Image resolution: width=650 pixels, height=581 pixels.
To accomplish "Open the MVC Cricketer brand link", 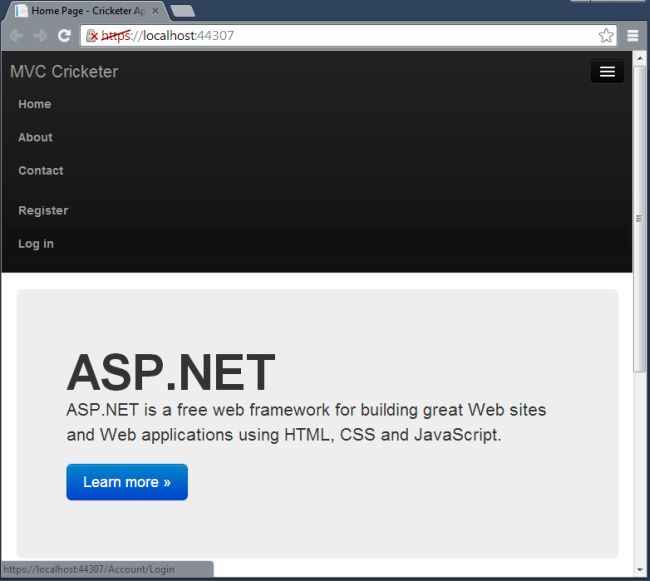I will [64, 72].
